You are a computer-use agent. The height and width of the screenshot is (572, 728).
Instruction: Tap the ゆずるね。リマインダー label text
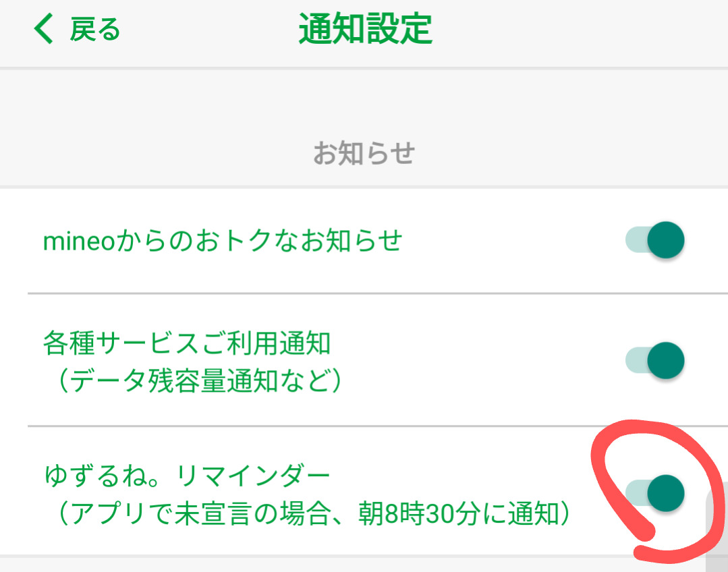pos(187,477)
